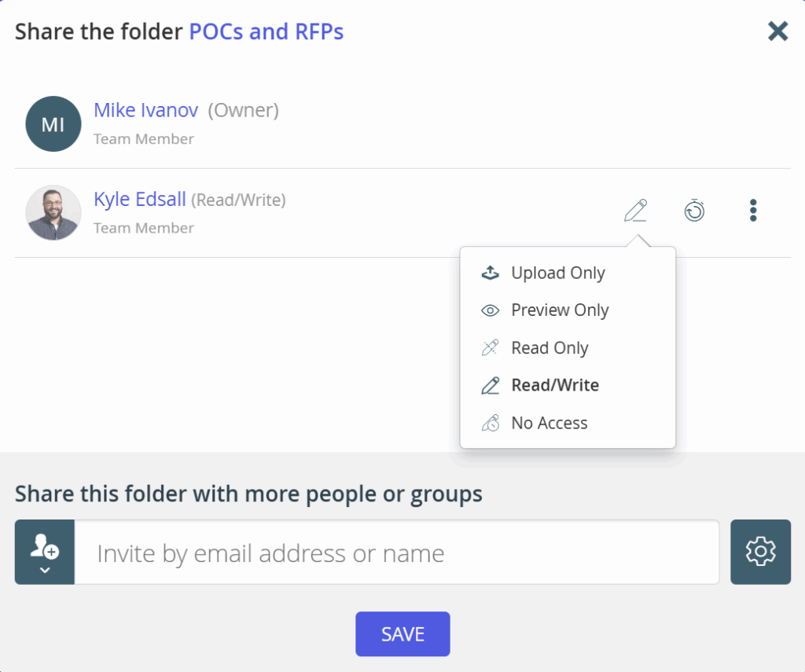Select Read Only permission option
The height and width of the screenshot is (672, 805).
click(x=550, y=348)
